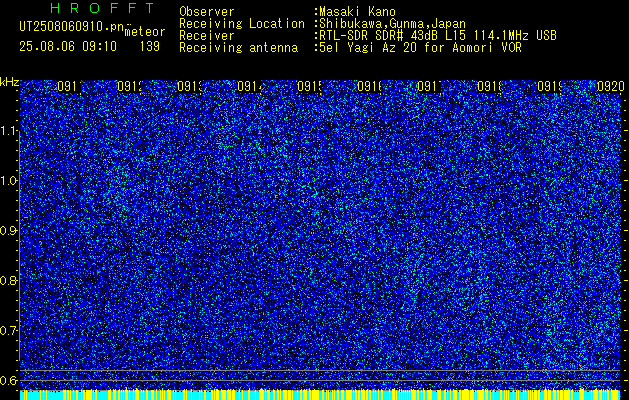Click the 5el Yagi antenna description
629x400 pixels.
[420, 48]
